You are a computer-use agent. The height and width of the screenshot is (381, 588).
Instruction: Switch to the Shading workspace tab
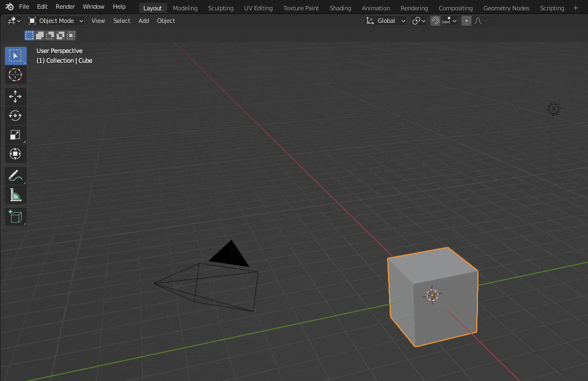[x=340, y=8]
